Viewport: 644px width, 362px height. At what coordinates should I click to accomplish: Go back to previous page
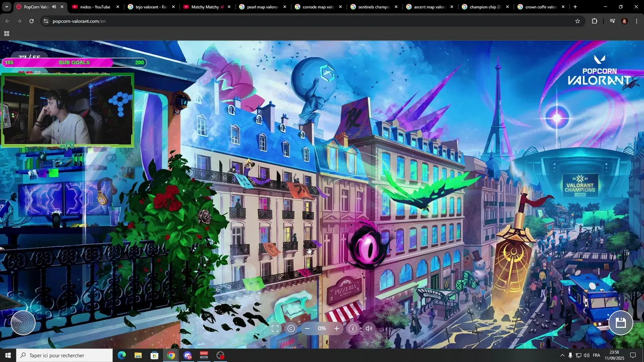coord(7,21)
